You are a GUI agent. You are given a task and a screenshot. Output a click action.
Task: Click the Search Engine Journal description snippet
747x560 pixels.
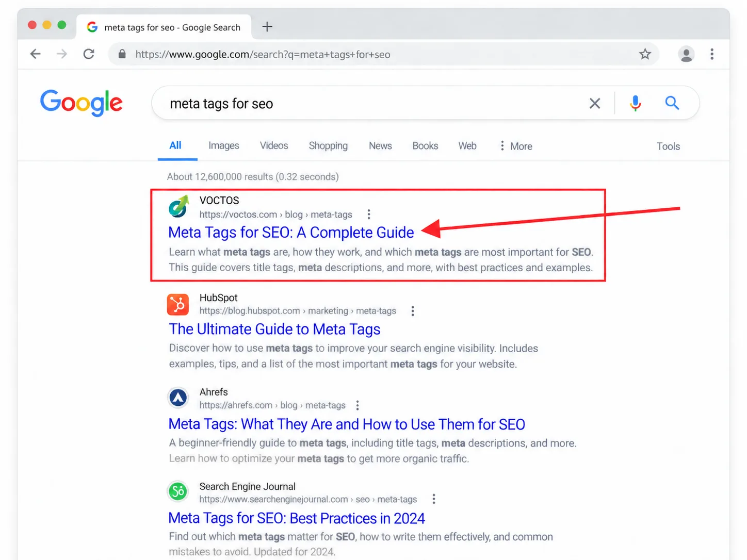point(361,544)
